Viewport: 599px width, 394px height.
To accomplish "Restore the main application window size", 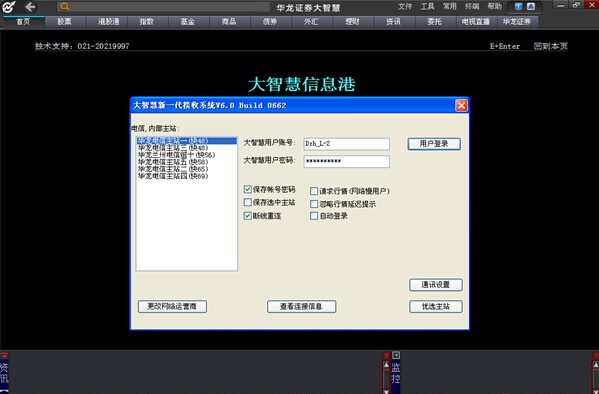I will pyautogui.click(x=576, y=5).
